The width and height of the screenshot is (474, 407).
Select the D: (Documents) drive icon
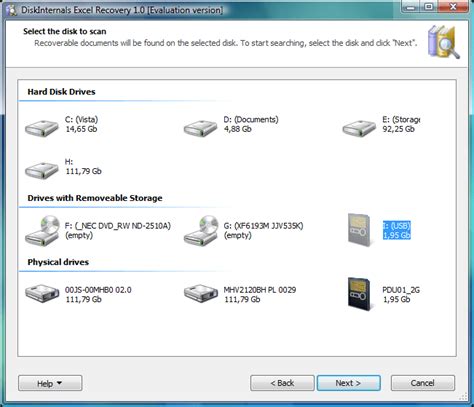[x=200, y=128]
